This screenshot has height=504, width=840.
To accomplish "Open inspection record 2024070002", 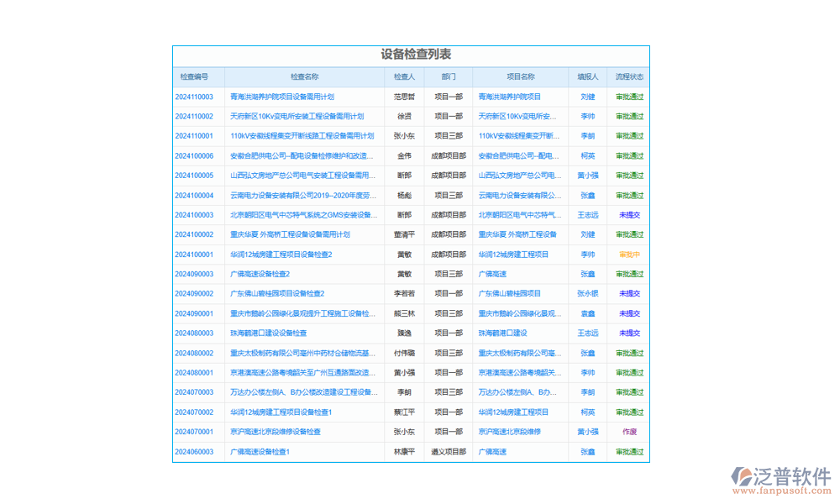I will tap(194, 412).
